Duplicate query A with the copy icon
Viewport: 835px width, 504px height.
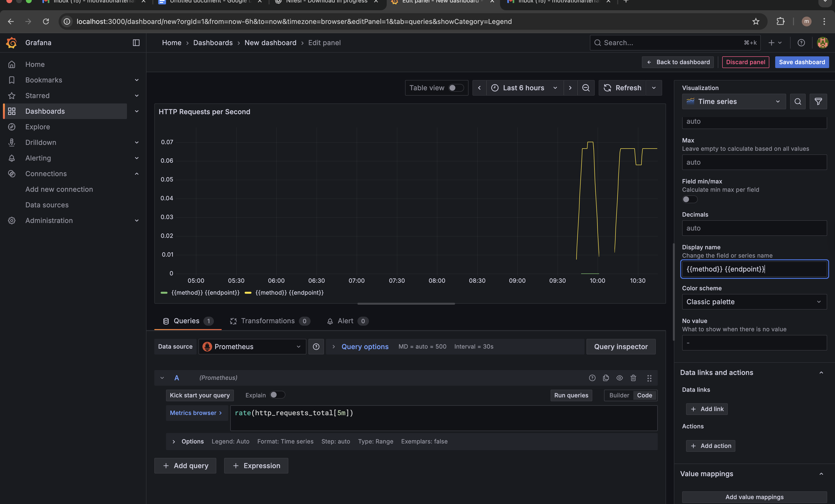pyautogui.click(x=606, y=378)
